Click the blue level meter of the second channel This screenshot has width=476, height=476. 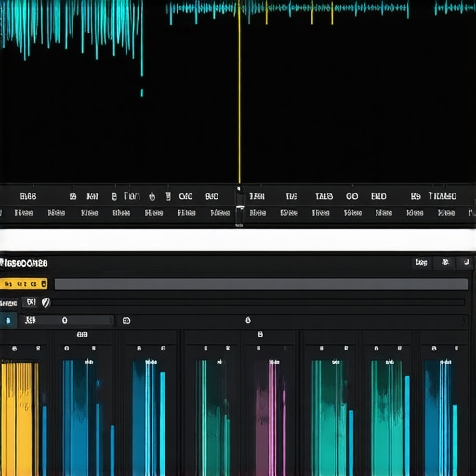[82, 418]
